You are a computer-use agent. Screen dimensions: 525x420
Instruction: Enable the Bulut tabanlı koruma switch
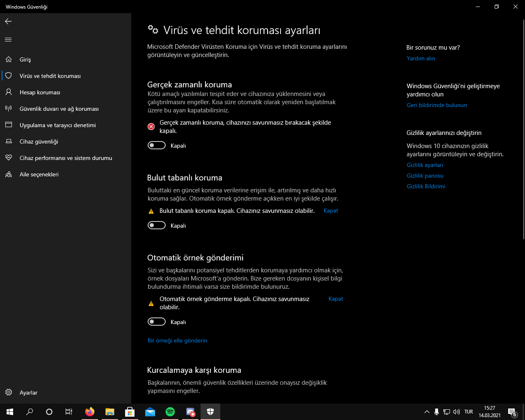click(x=157, y=225)
